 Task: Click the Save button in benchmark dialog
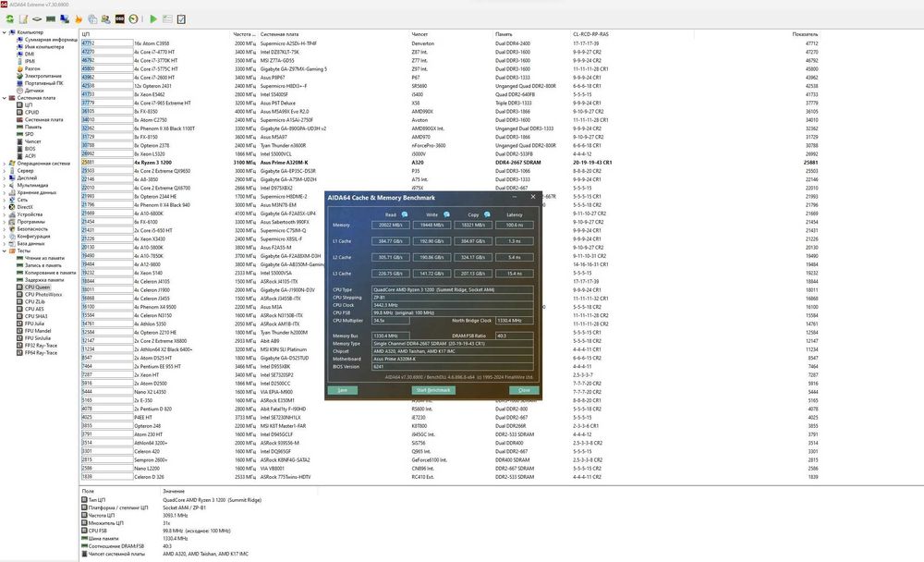pos(343,390)
